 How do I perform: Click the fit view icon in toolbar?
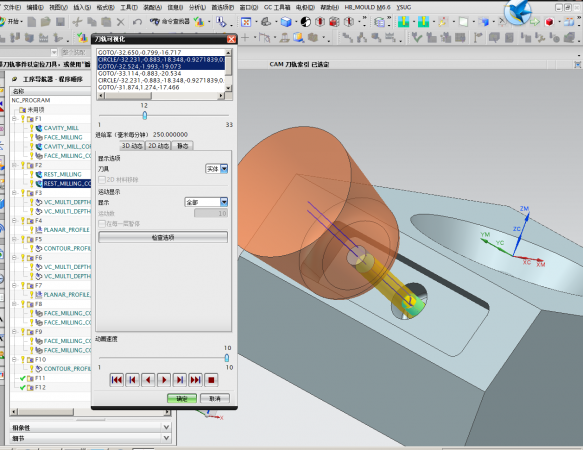[246, 22]
